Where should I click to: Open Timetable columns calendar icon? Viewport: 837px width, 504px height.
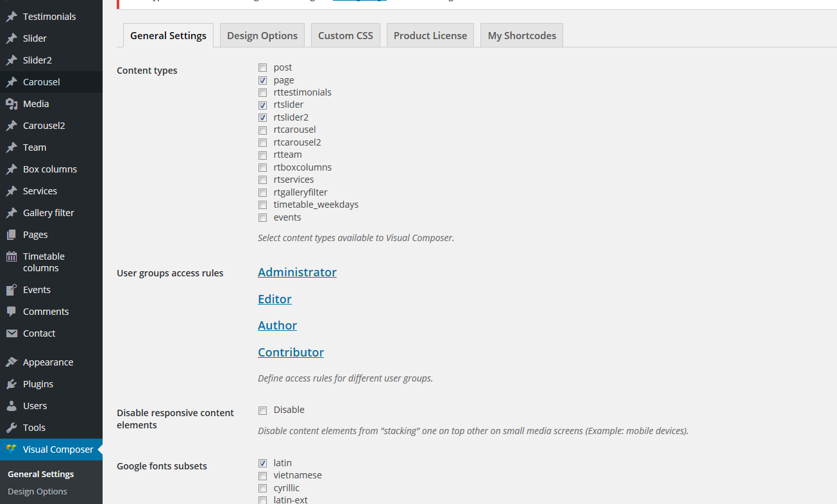12,257
